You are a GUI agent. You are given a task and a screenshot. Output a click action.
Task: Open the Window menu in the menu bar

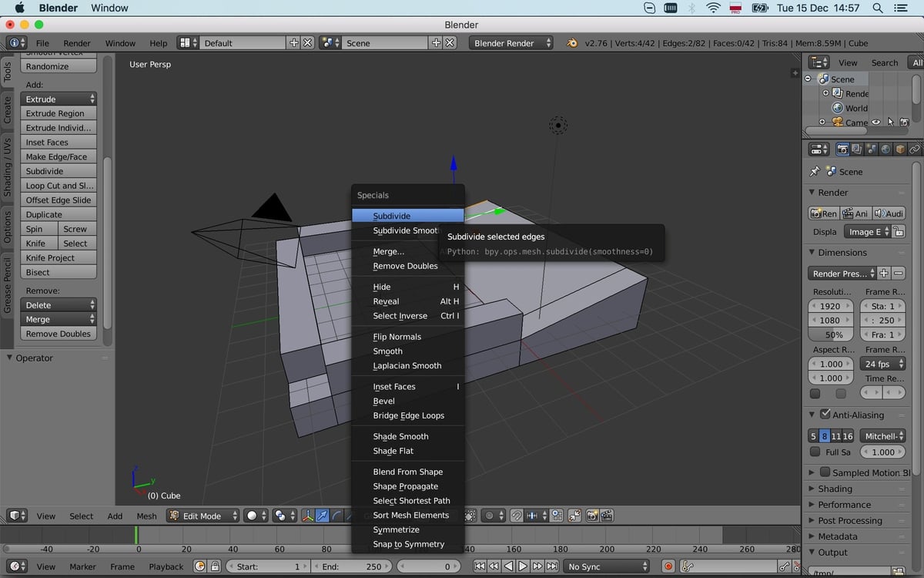tap(109, 8)
